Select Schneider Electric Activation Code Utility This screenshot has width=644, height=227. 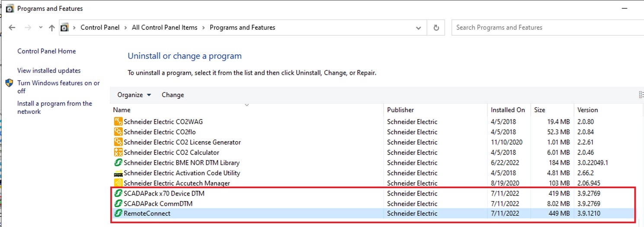click(x=182, y=173)
